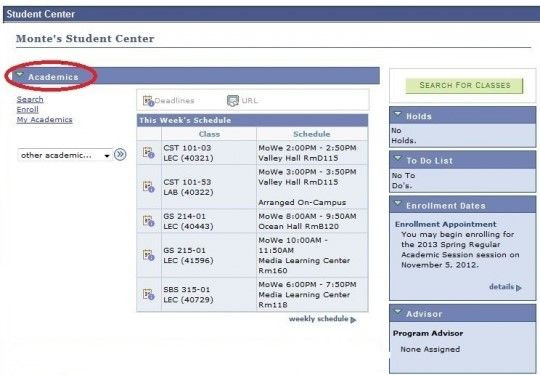
Task: Collapse the Advisor section
Action: (397, 312)
